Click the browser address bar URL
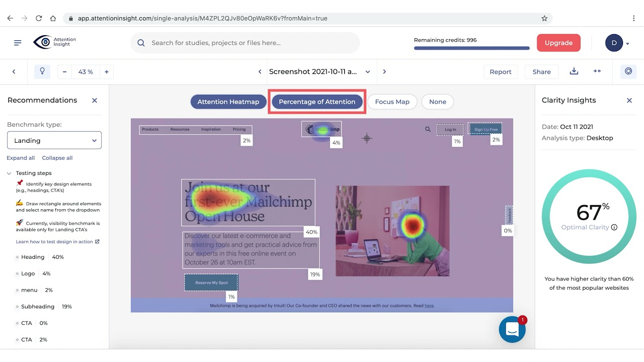Image resolution: width=644 pixels, height=362 pixels. click(x=202, y=18)
